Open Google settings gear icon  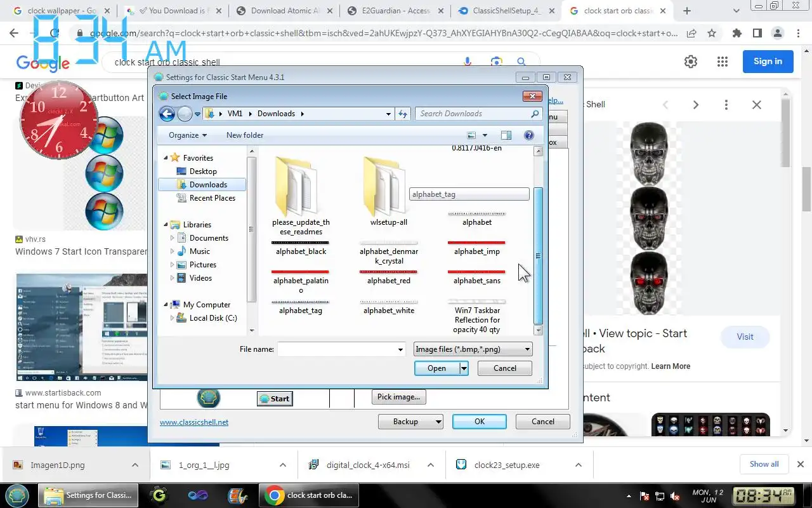point(691,62)
